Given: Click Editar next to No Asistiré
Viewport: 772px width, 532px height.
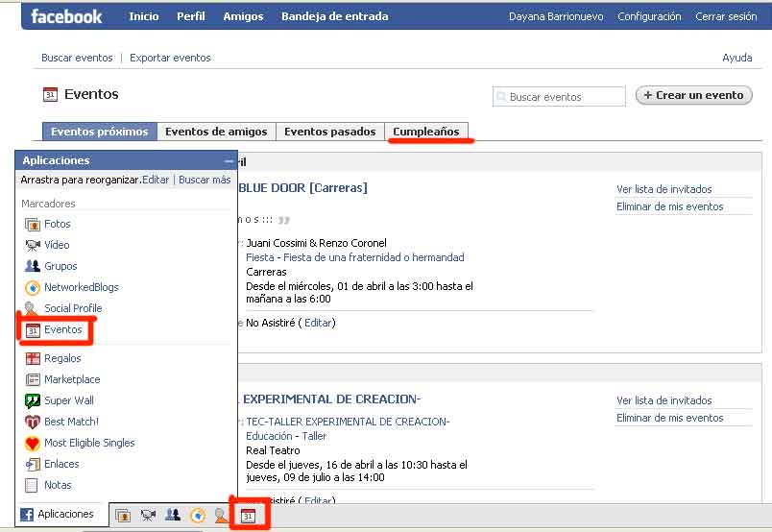Looking at the screenshot, I should (318, 323).
